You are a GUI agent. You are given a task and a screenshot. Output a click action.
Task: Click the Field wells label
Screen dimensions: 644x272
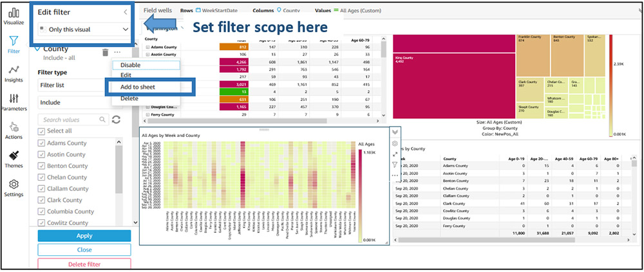coord(158,11)
